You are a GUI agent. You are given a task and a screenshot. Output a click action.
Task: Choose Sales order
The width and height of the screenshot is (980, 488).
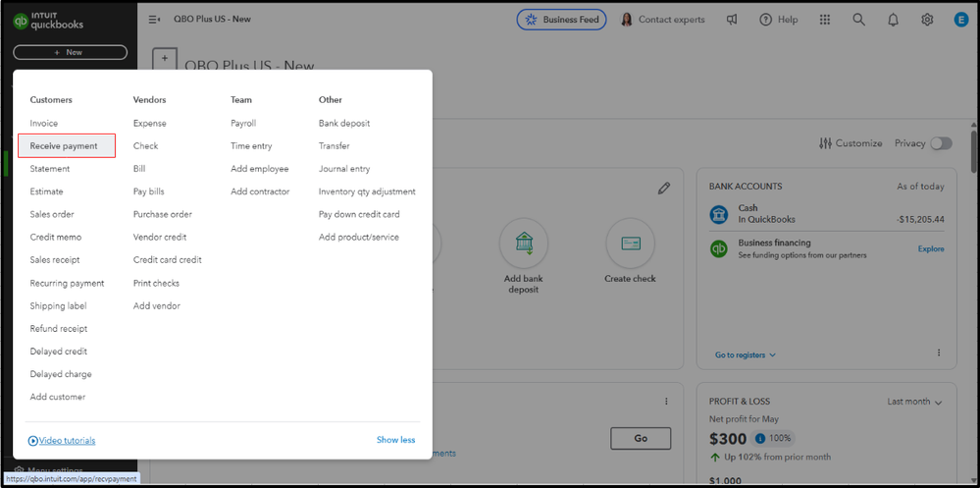(52, 214)
